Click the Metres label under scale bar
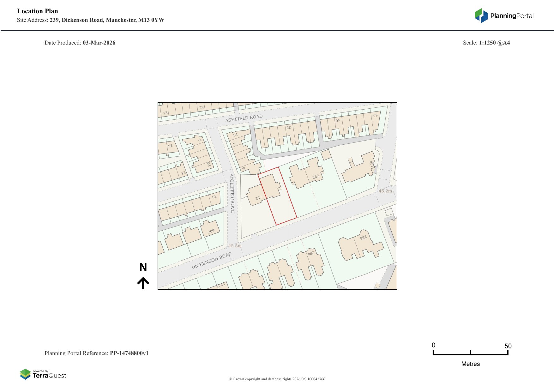 coord(470,364)
